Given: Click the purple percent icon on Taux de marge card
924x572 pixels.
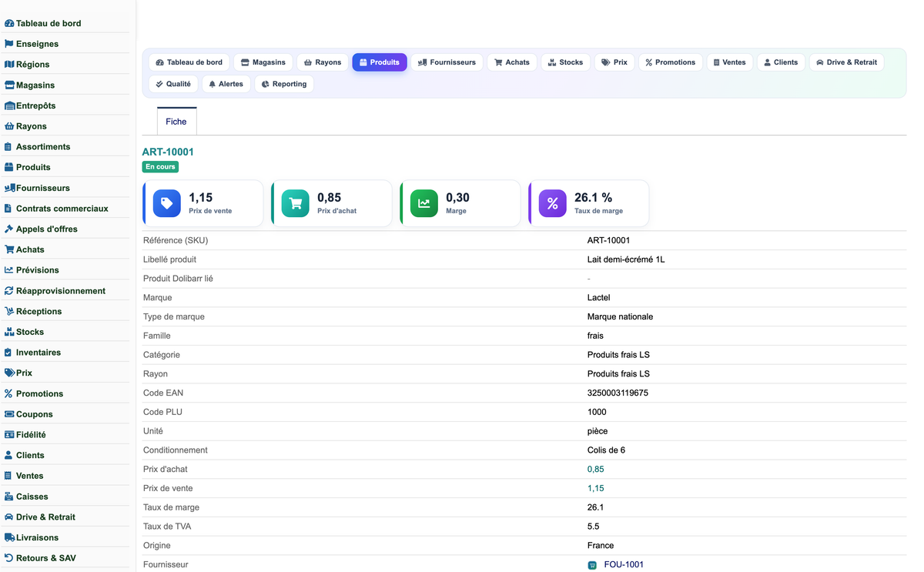Looking at the screenshot, I should coord(553,203).
